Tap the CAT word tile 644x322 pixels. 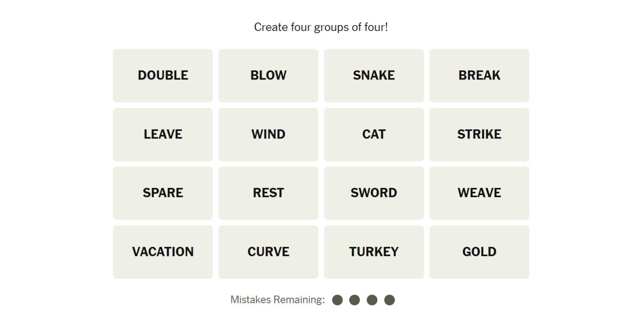[x=374, y=134]
